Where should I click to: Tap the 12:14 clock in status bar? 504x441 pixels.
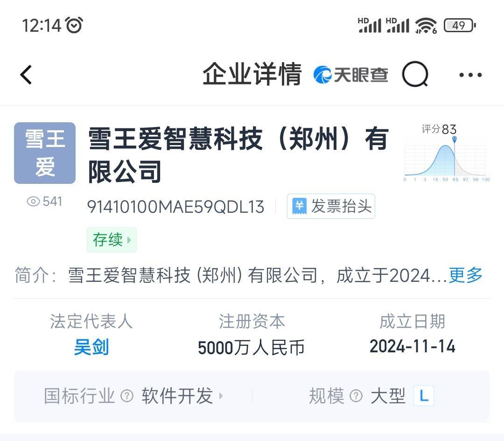[42, 25]
